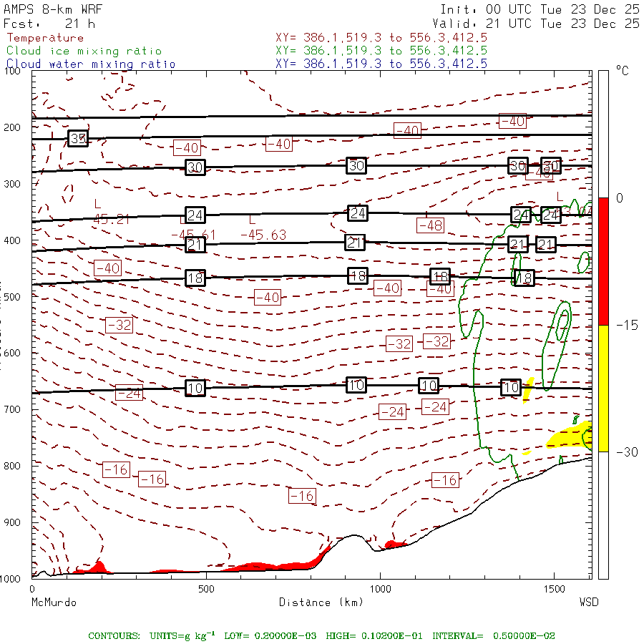Click the 'Valid: 21 UTC Tue 23 Dec 25' line
The width and height of the screenshot is (644, 644).
[535, 24]
